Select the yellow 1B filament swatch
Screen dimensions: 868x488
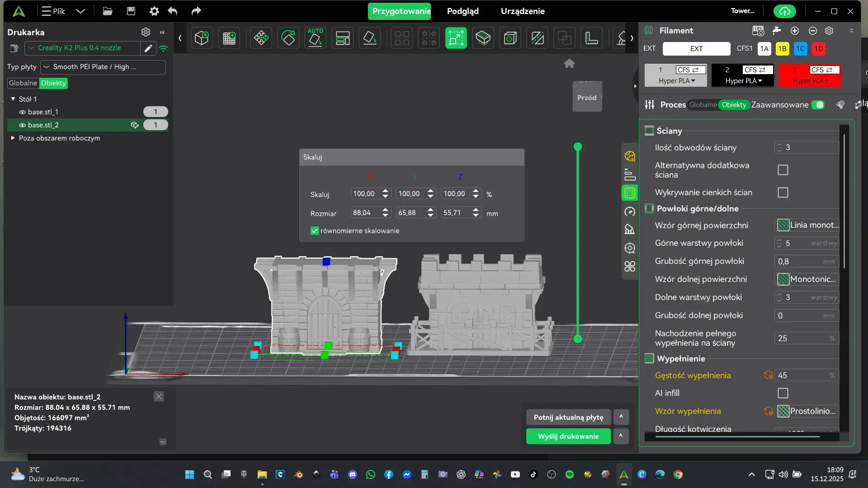pyautogui.click(x=782, y=49)
